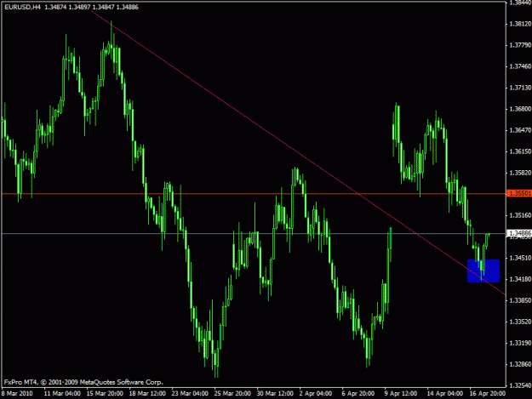This screenshot has width=532, height=399.
Task: Click price axis label 1.34510
Action: 520,258
